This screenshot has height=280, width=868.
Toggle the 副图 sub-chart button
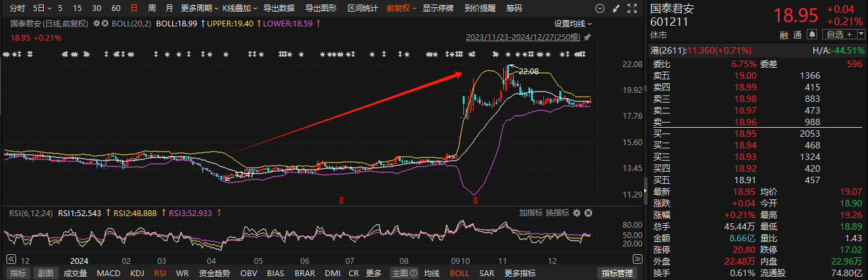click(45, 273)
